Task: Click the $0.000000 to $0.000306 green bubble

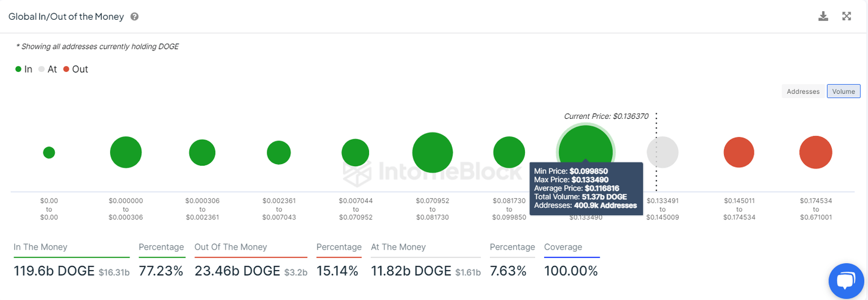Action: [126, 152]
